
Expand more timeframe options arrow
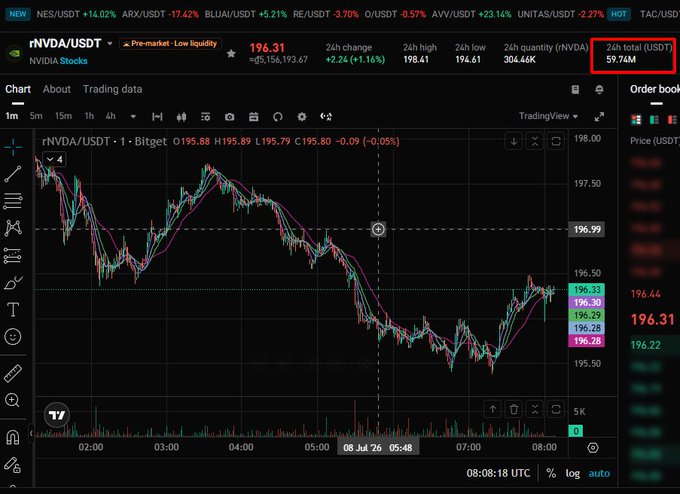pos(133,116)
